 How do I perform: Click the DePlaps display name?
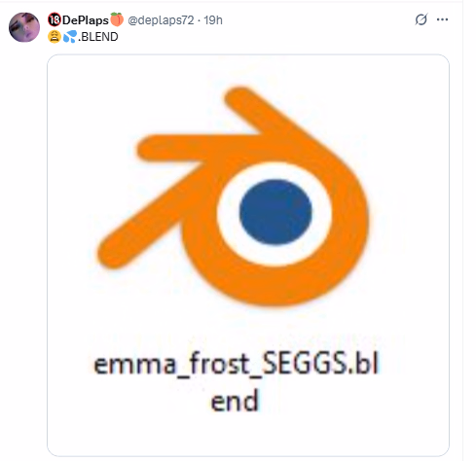coord(86,20)
